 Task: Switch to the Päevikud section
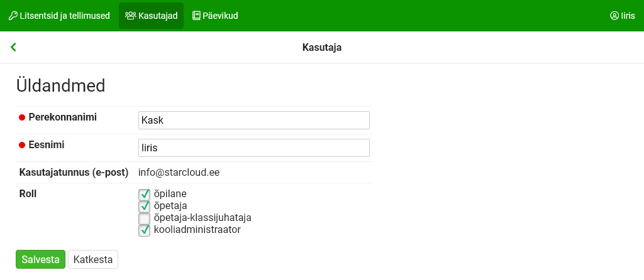(220, 16)
